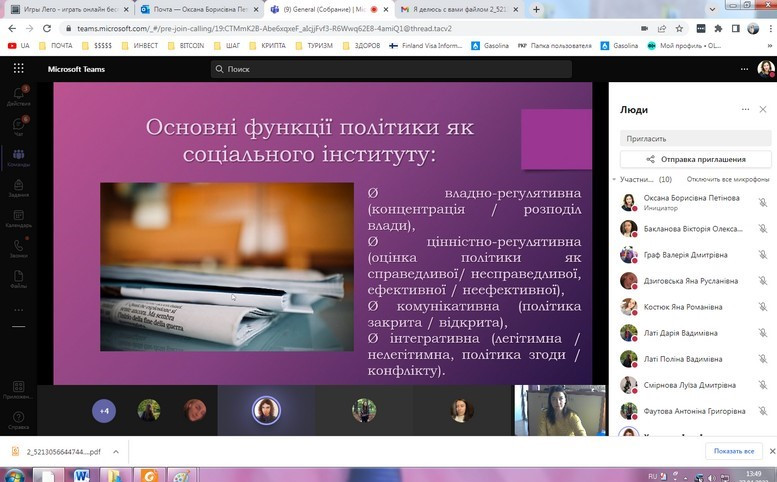Image resolution: width=777 pixels, height=482 pixels.
Task: Select participant Оксана Борисівна Петінова
Action: [x=694, y=202]
